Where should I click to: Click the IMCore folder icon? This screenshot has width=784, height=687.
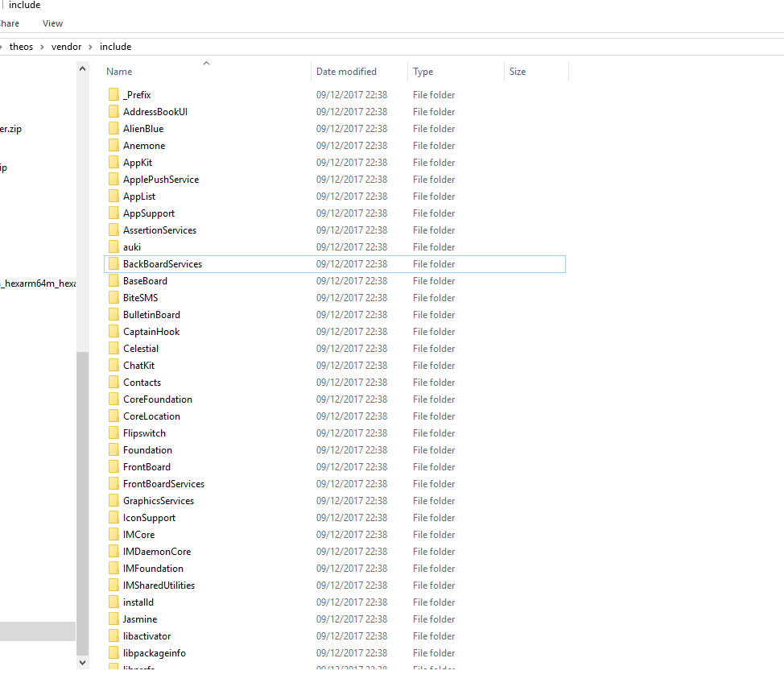[x=114, y=535]
